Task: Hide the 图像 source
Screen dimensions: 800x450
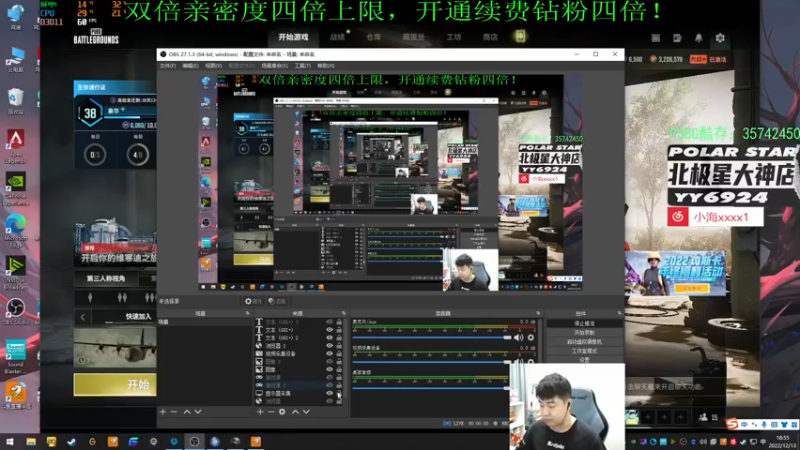Action: (330, 369)
